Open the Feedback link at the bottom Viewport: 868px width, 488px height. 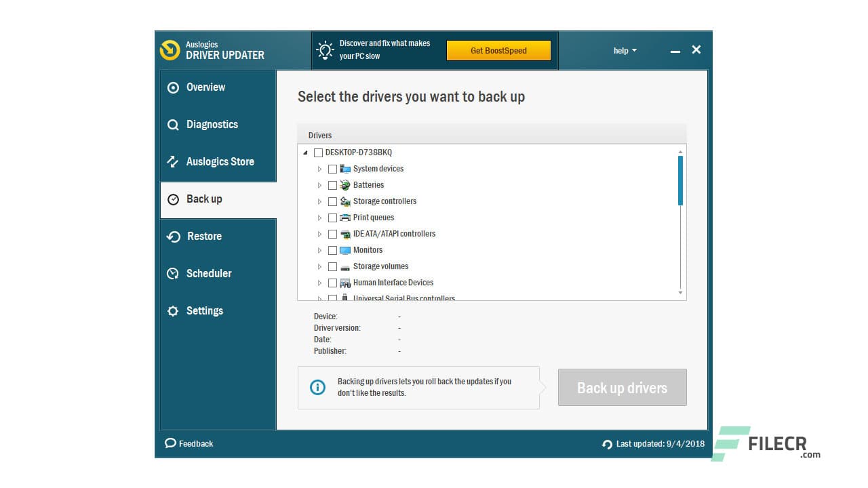(x=189, y=443)
